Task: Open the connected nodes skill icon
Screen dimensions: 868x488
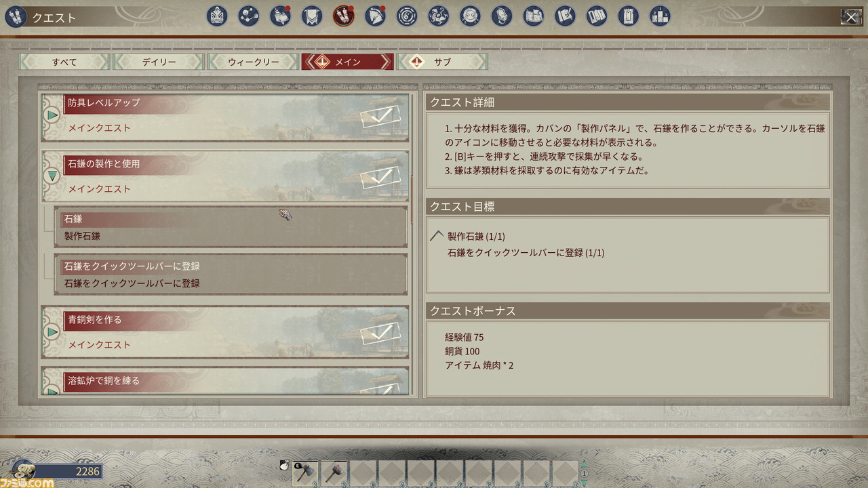Action: tap(249, 16)
